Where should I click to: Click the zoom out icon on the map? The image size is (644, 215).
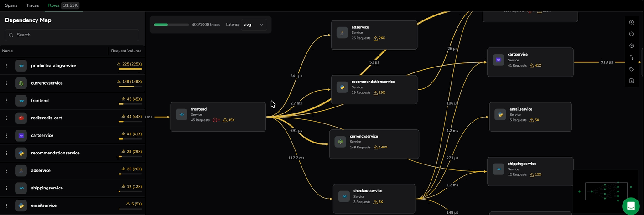(x=632, y=34)
